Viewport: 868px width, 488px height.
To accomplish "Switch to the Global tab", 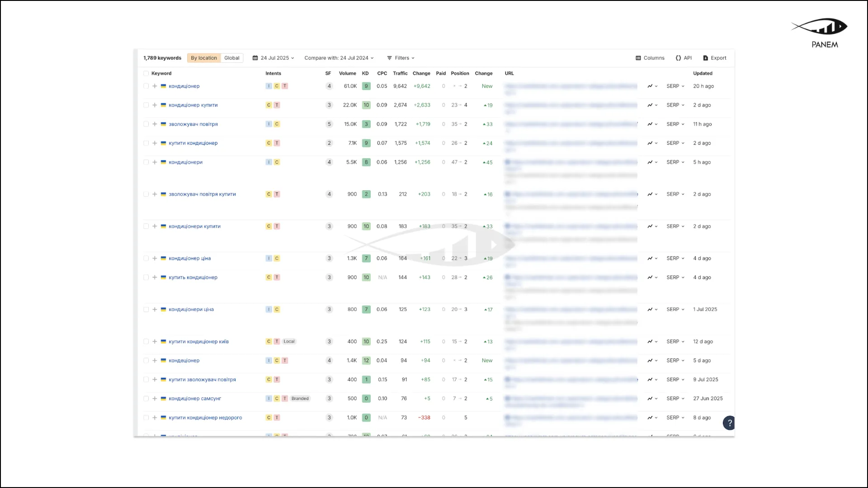I will (231, 58).
